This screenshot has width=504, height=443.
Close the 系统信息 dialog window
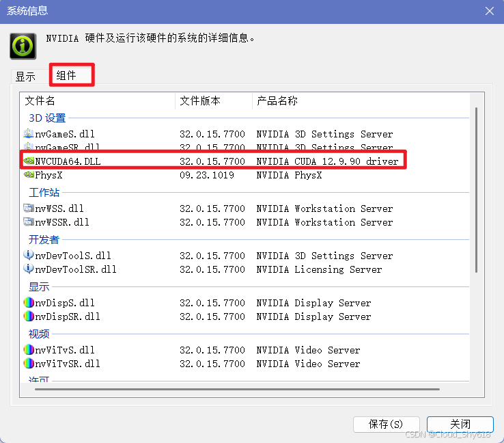490,11
